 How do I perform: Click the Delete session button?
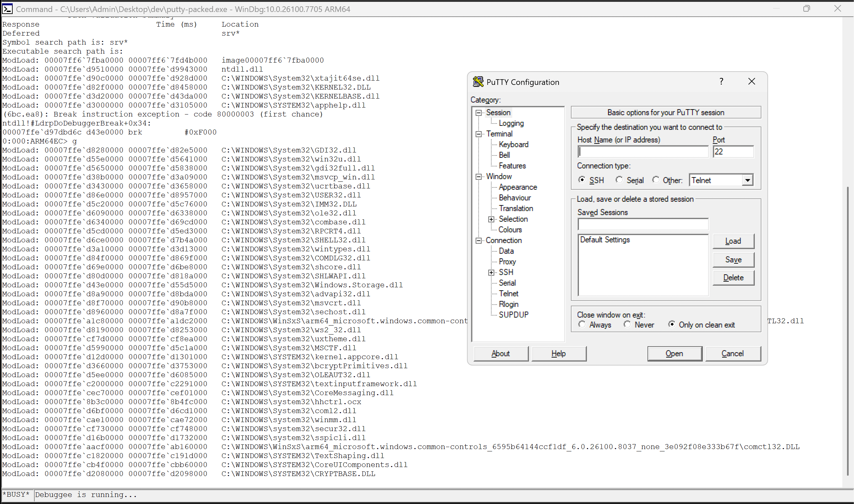tap(733, 278)
